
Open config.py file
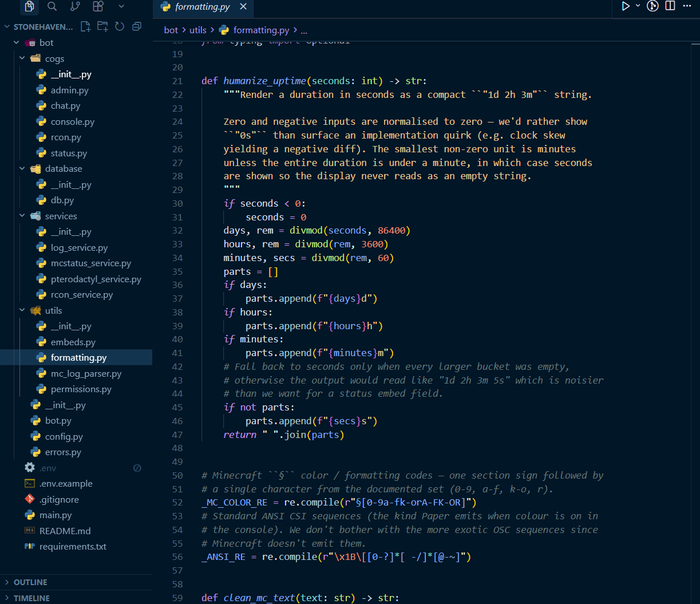click(x=64, y=436)
